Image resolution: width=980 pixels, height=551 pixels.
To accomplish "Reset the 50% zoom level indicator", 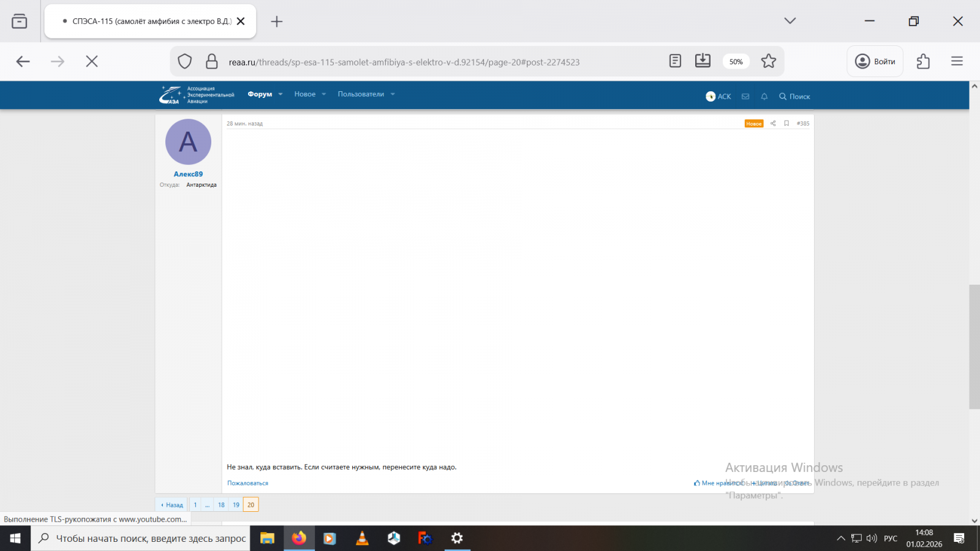I will click(736, 62).
